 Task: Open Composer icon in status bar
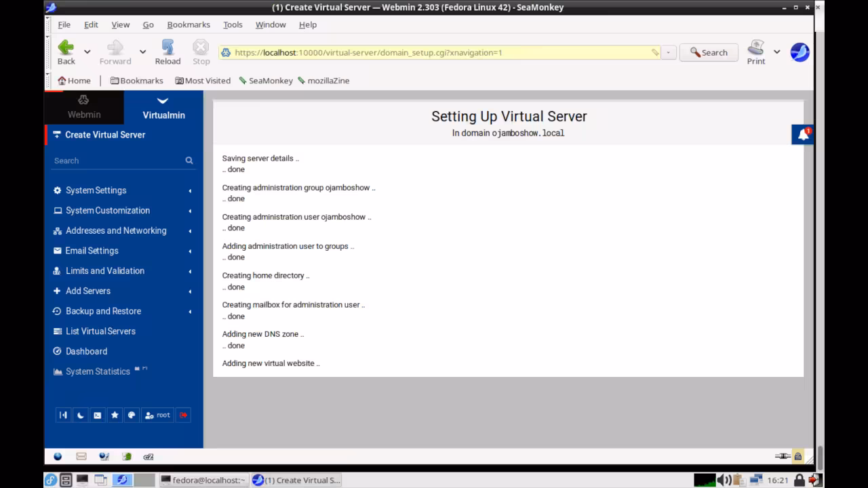point(104,456)
